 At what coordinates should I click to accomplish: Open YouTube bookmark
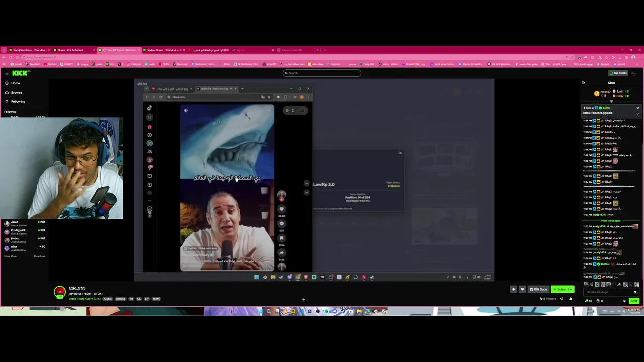(50, 64)
